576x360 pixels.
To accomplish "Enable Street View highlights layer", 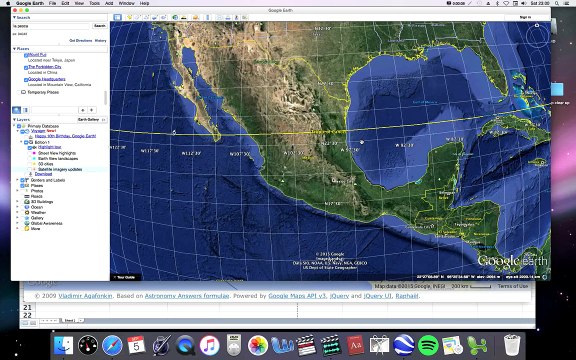I will 30,153.
